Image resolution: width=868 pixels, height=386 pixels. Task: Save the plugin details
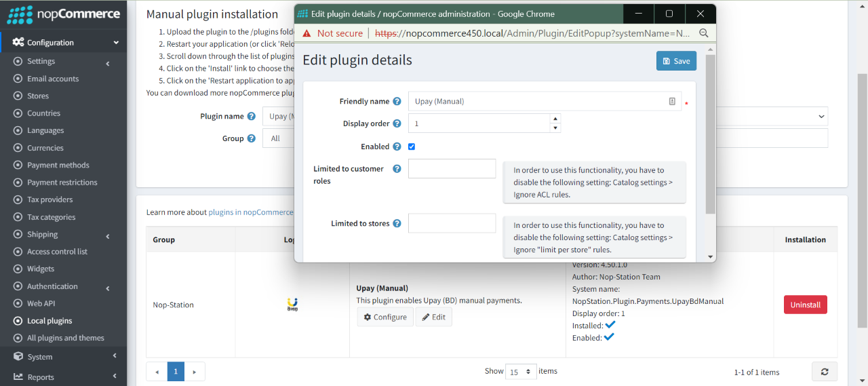pyautogui.click(x=676, y=61)
